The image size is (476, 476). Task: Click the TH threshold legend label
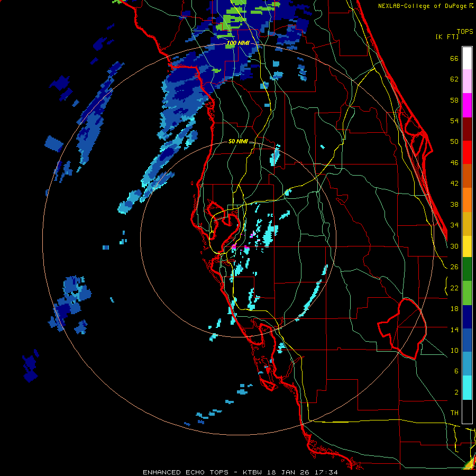click(454, 413)
